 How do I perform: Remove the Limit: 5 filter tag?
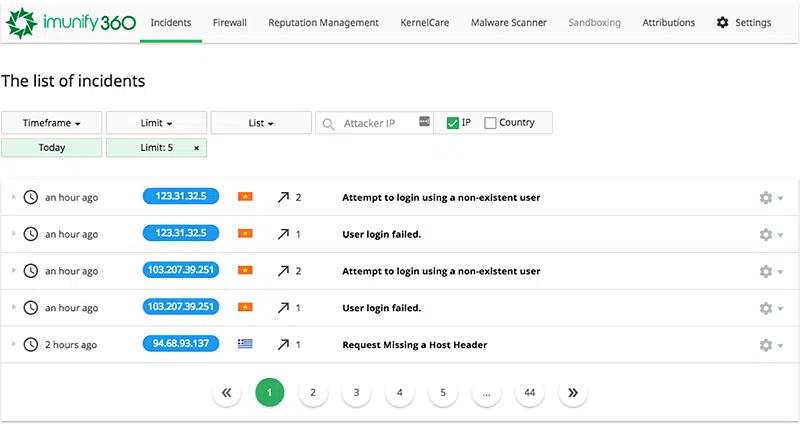click(196, 147)
